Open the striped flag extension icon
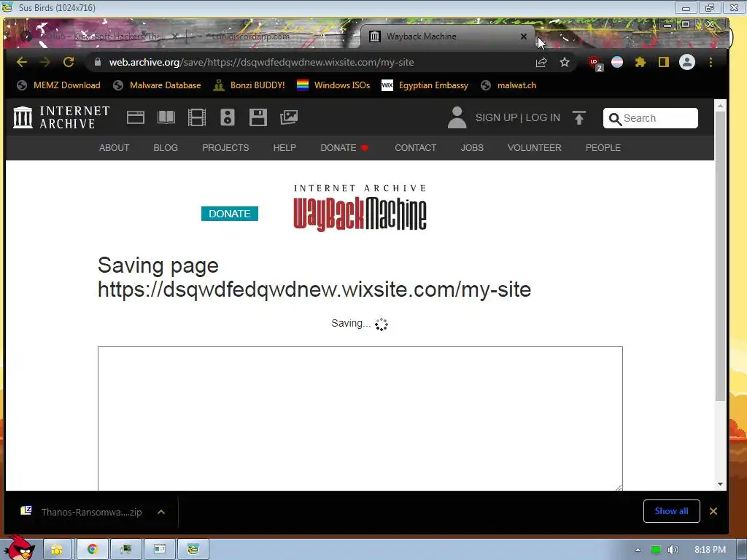Image resolution: width=747 pixels, height=560 pixels. pos(617,63)
